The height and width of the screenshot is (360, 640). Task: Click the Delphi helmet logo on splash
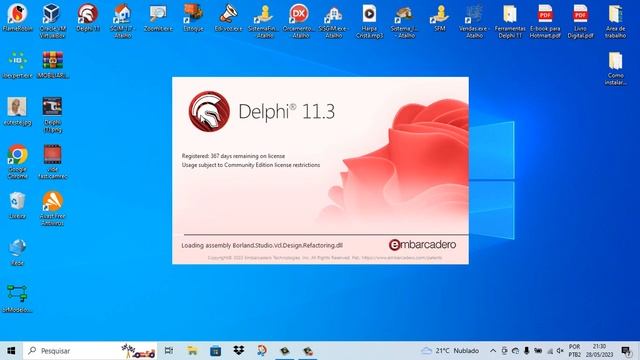209,111
